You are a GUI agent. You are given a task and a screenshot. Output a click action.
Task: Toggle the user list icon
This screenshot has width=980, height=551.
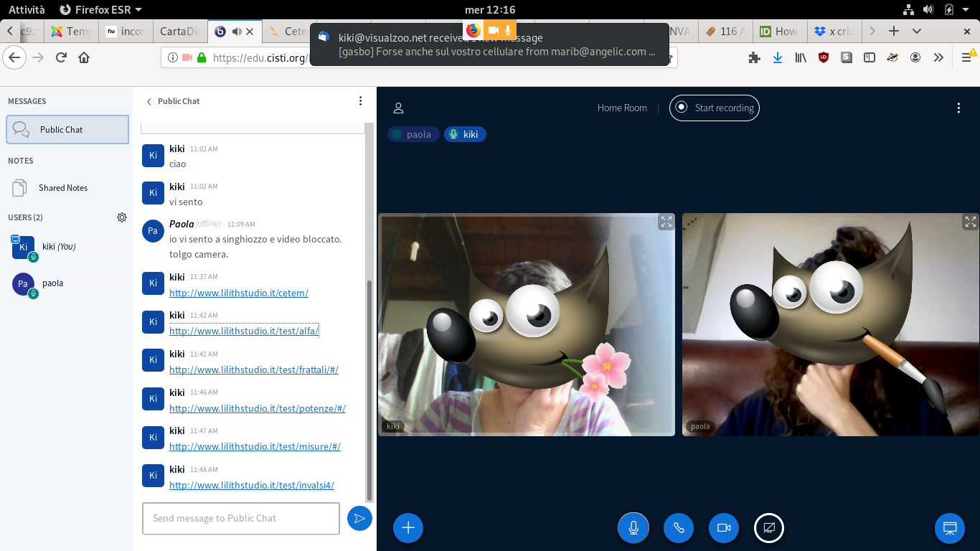coord(398,108)
